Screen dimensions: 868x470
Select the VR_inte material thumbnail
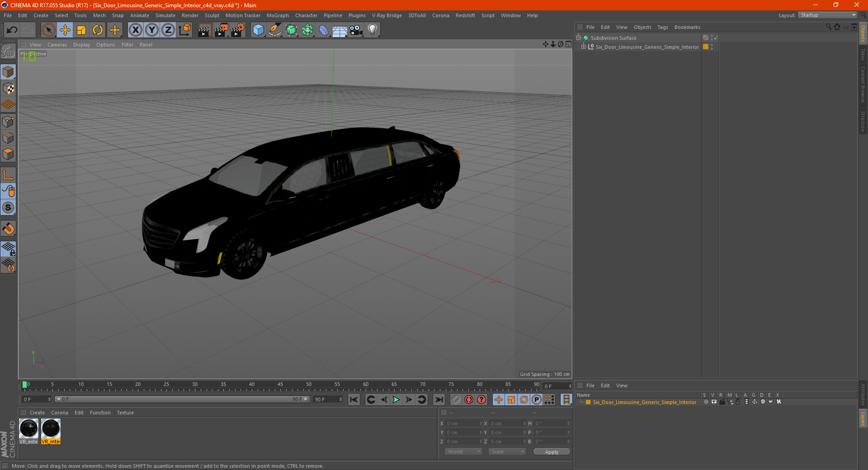point(51,432)
